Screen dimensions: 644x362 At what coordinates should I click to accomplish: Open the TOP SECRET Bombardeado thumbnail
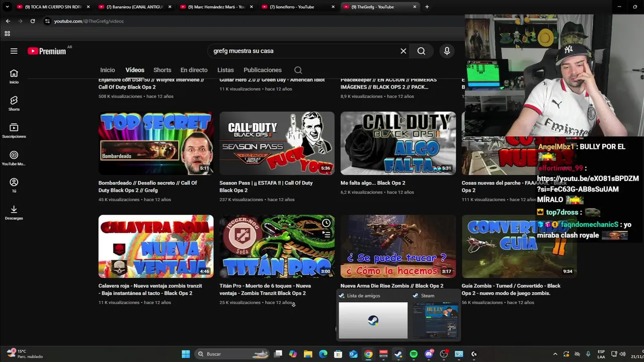click(x=156, y=143)
